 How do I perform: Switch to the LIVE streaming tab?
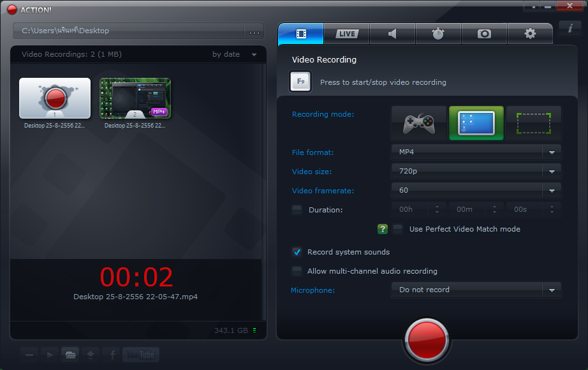click(x=347, y=34)
